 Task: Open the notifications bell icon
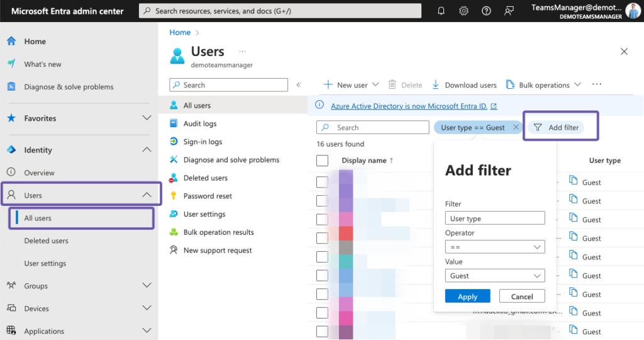click(441, 11)
